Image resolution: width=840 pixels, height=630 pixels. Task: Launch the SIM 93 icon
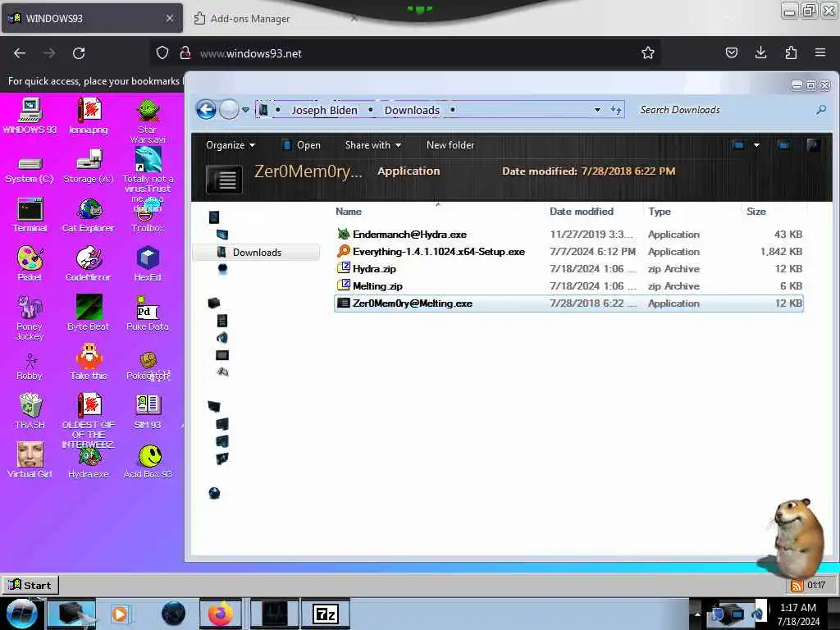tap(148, 411)
